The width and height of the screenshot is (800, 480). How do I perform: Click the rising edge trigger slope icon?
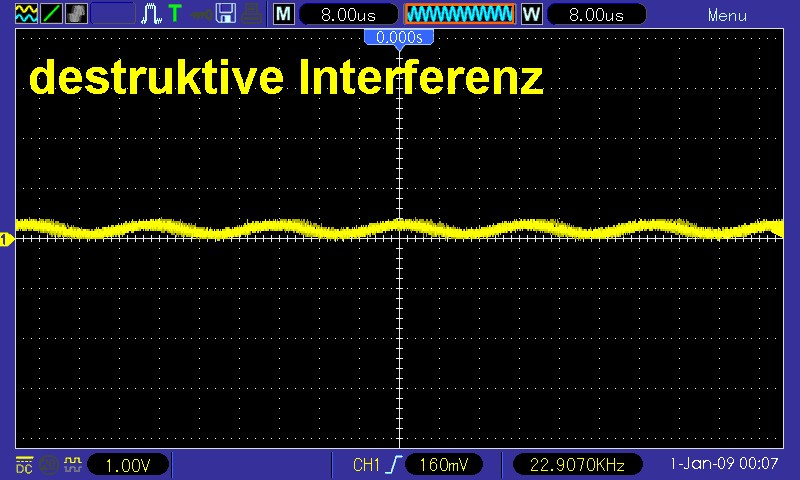tap(394, 465)
